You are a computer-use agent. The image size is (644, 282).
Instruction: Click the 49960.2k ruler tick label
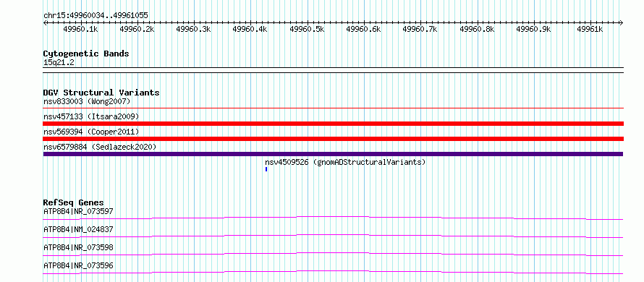coord(137,29)
